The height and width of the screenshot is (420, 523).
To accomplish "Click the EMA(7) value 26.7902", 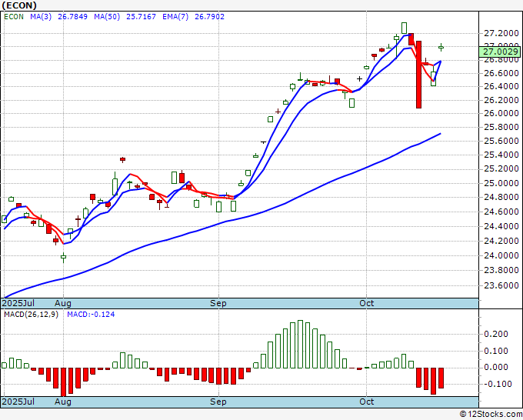I will tap(209, 17).
